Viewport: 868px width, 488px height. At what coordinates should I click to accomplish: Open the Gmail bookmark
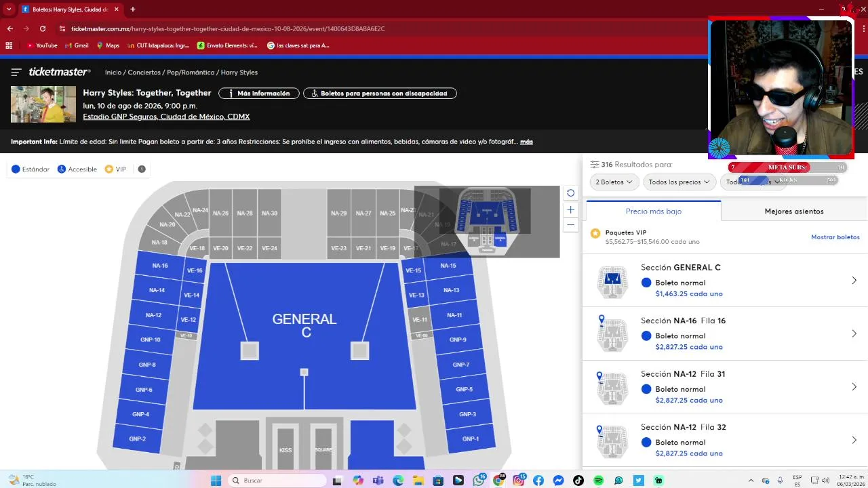click(77, 45)
